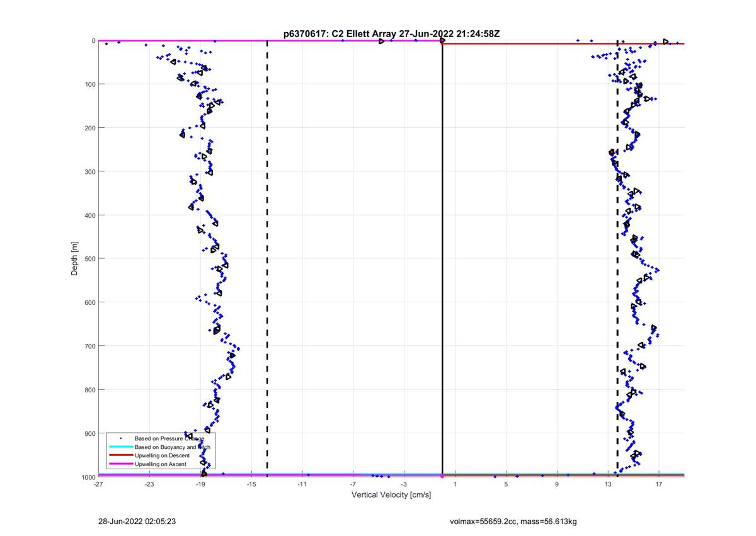This screenshot has height=536, width=756.
Task: Click the depth tick label '400'
Action: (x=89, y=215)
